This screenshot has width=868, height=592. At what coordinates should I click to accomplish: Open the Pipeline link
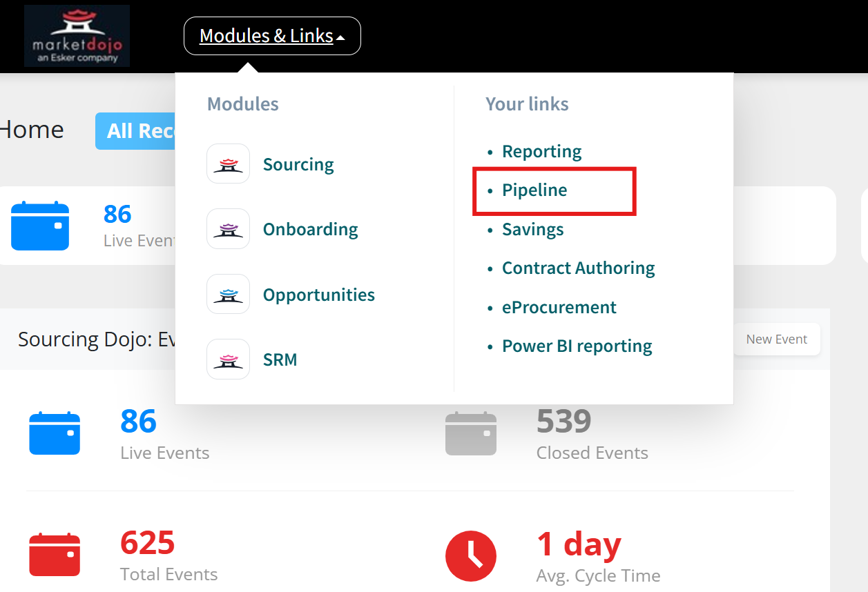coord(534,190)
